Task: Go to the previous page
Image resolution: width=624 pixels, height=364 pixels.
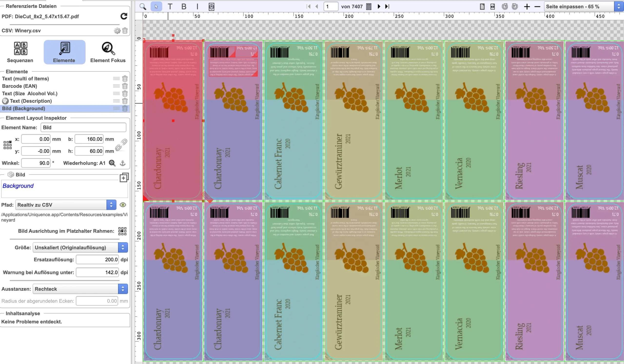Action: point(317,6)
